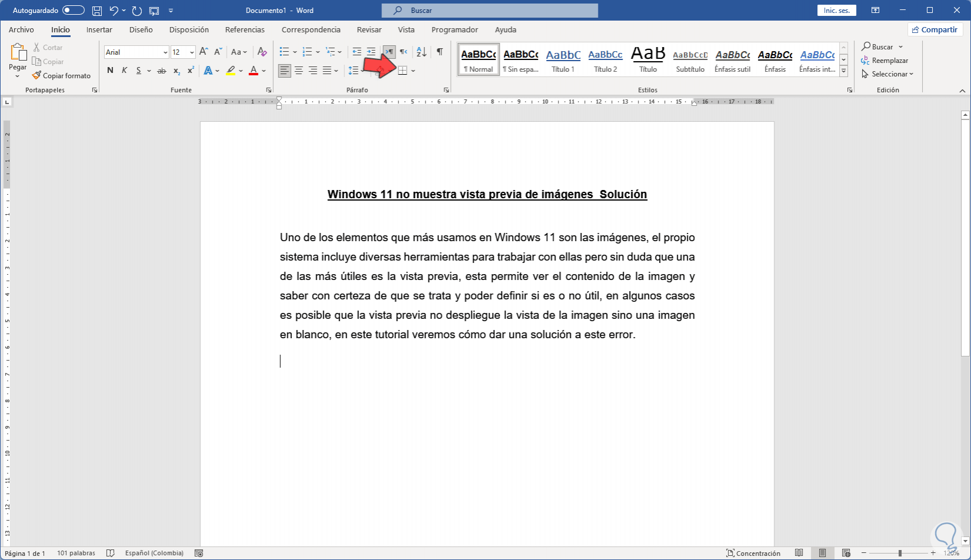
Task: Open Ribbon display options
Action: (x=876, y=11)
